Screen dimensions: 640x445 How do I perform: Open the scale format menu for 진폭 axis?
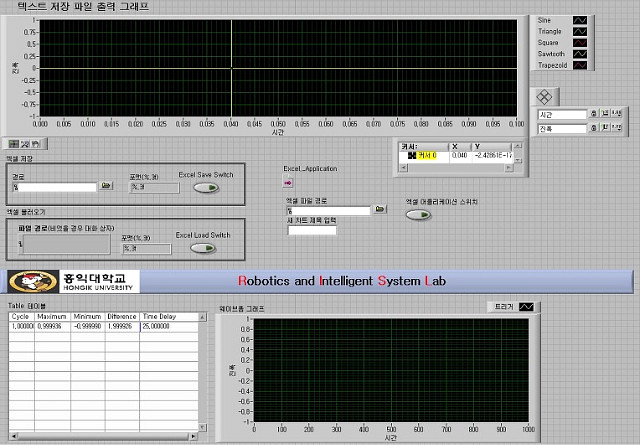[x=616, y=128]
